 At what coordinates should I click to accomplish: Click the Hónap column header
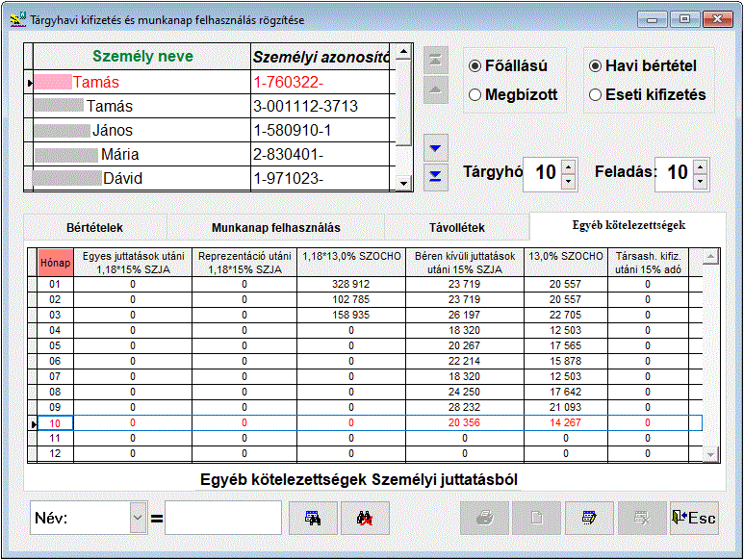[x=56, y=263]
